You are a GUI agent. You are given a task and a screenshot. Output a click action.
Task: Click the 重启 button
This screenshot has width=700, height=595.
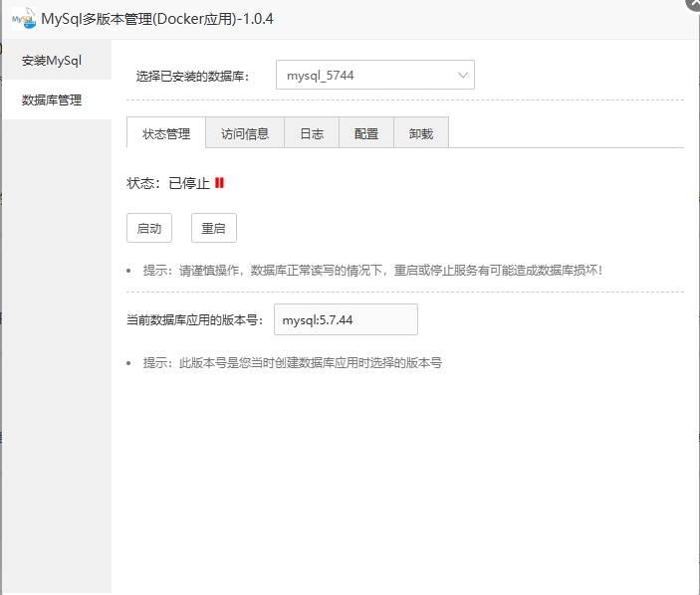coord(214,228)
